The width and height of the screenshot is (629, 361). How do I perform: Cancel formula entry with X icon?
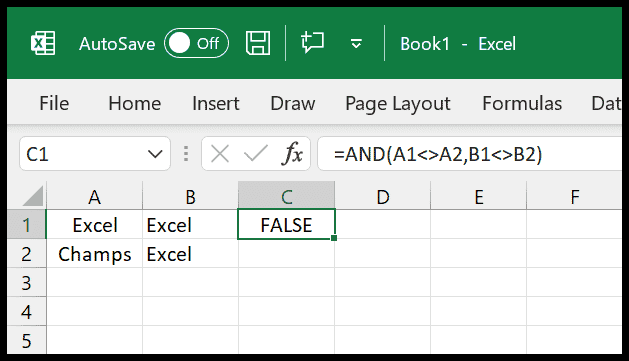click(220, 154)
